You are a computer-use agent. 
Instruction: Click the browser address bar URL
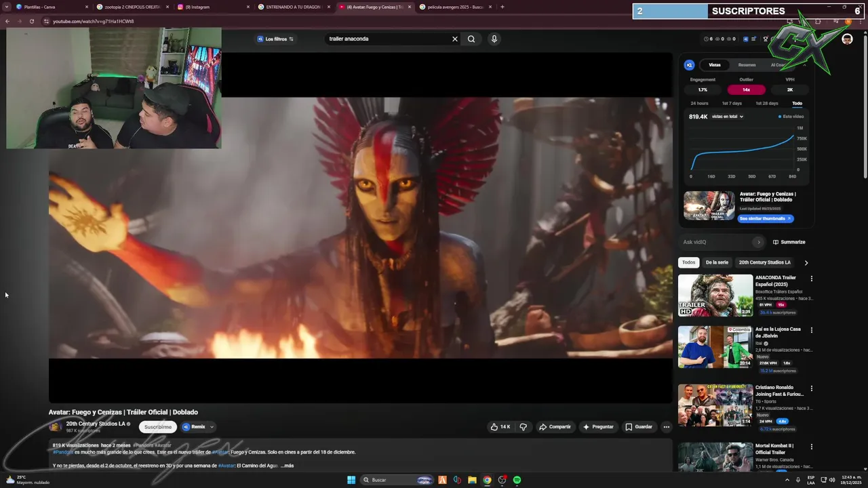point(94,21)
